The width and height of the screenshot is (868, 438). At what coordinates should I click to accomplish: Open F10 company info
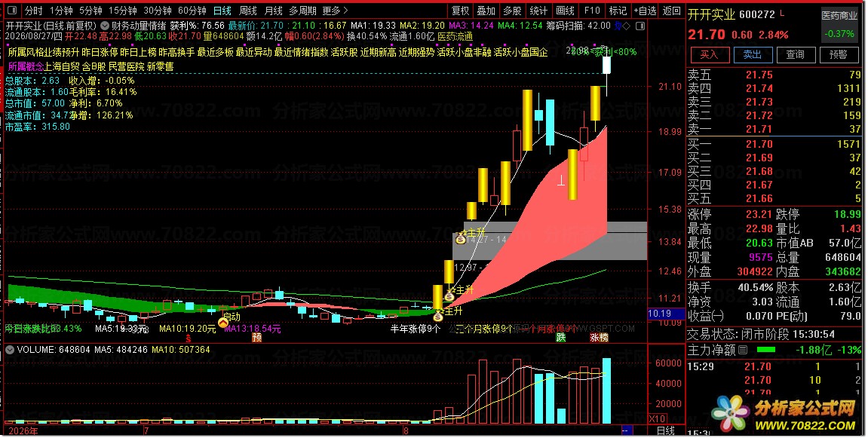tap(592, 11)
